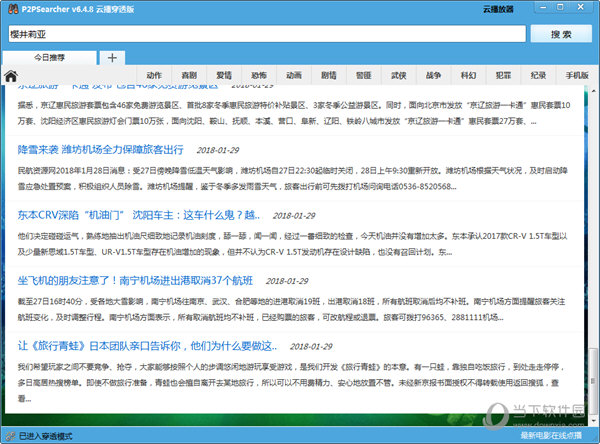Screen dimensions: 600x444
Task: Select the 战争 category
Action: 434,75
